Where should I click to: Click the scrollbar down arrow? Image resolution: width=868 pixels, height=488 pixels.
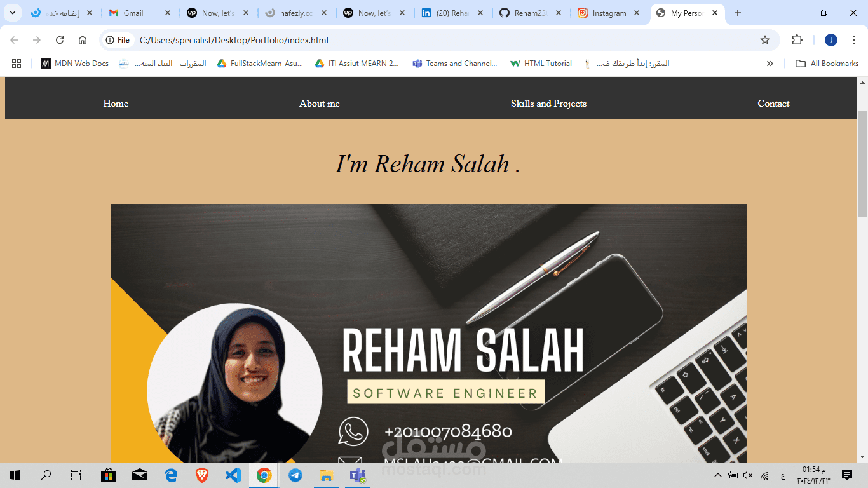pos(862,457)
